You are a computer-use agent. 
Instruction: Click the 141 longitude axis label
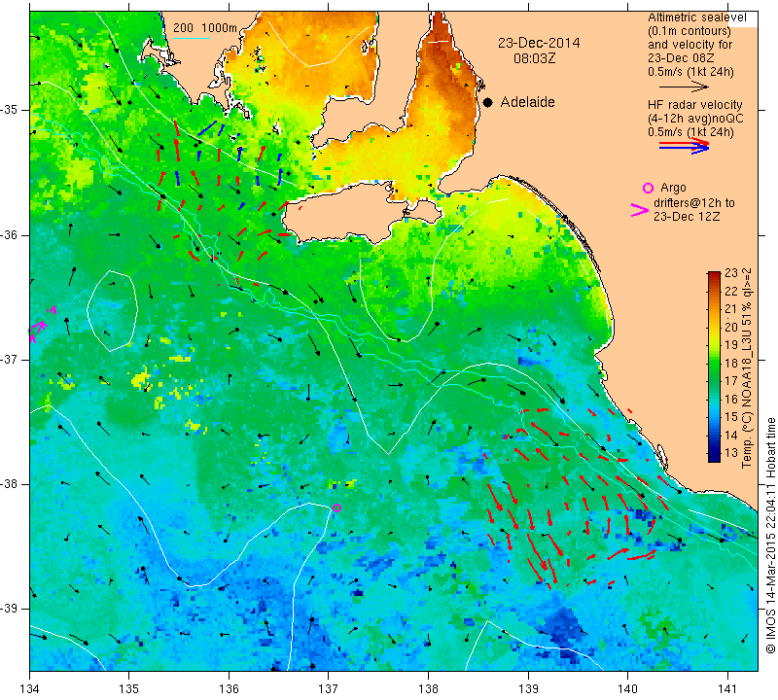click(x=727, y=688)
